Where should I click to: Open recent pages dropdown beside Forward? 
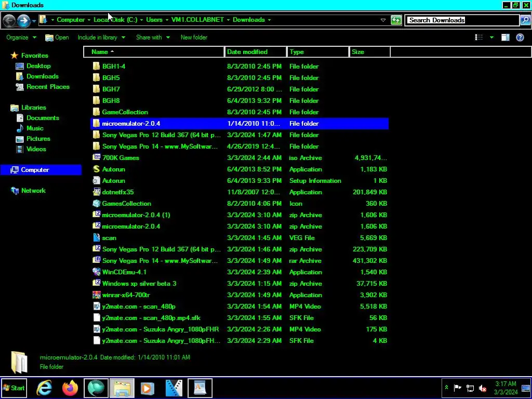(x=34, y=21)
